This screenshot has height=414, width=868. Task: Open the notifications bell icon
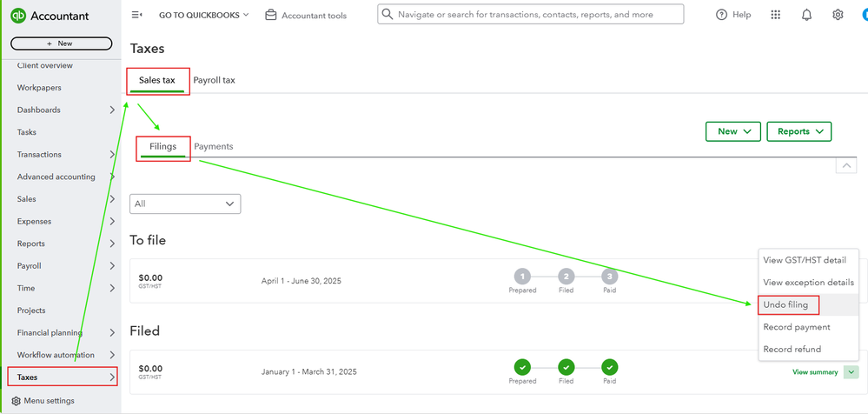806,15
